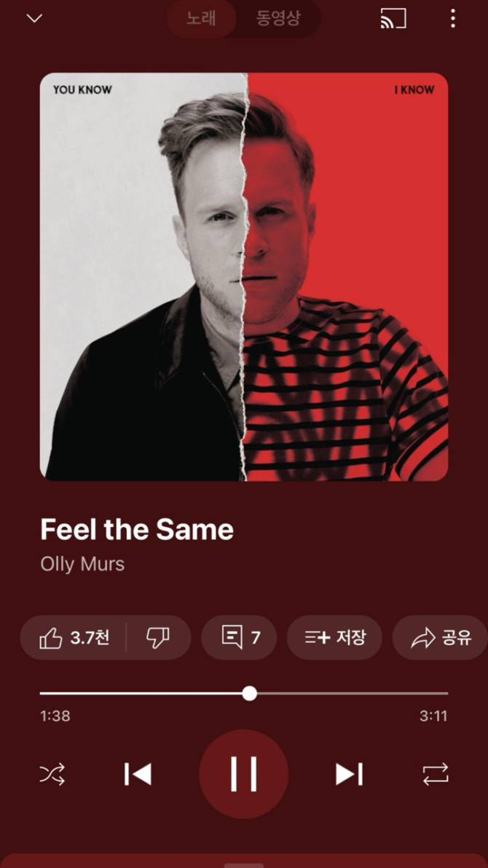Share the song with 공유 button
488x868 pixels.
[441, 638]
